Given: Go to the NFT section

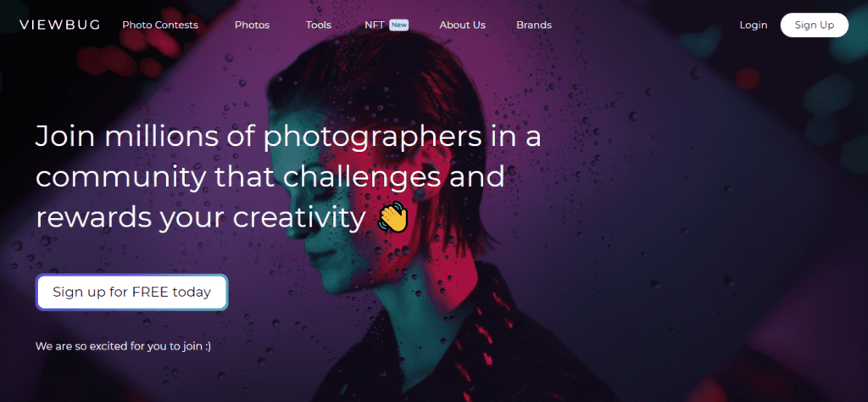Looking at the screenshot, I should pos(374,25).
